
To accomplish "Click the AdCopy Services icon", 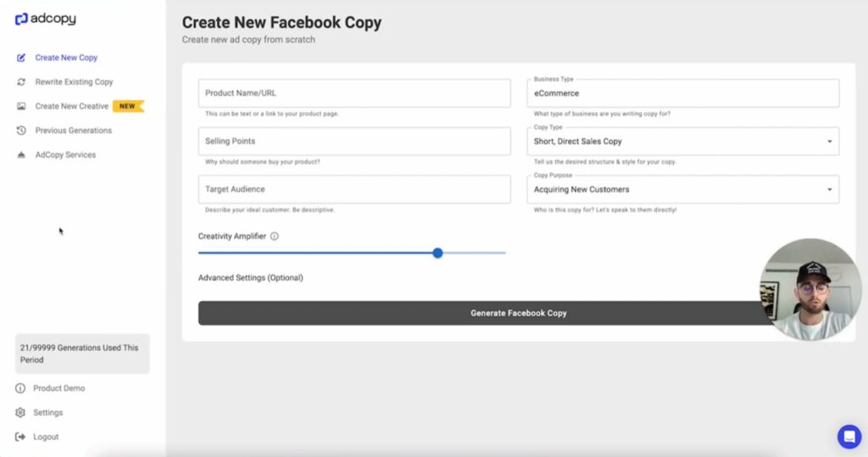I will click(21, 155).
